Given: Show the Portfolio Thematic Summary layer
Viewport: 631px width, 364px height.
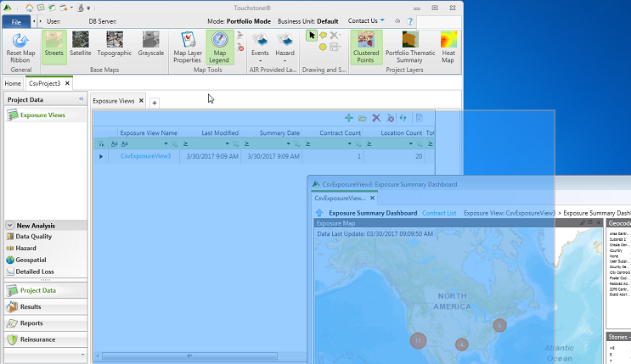Looking at the screenshot, I should (x=410, y=46).
